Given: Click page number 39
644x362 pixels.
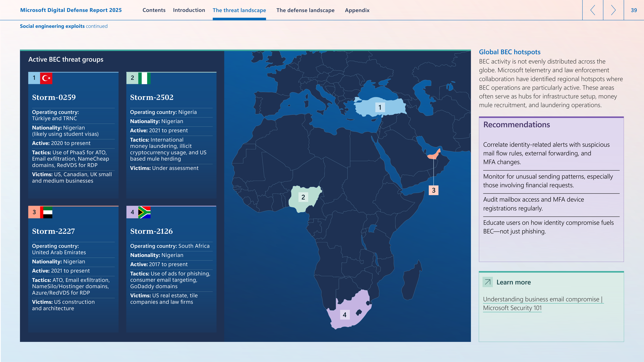Looking at the screenshot, I should 634,10.
